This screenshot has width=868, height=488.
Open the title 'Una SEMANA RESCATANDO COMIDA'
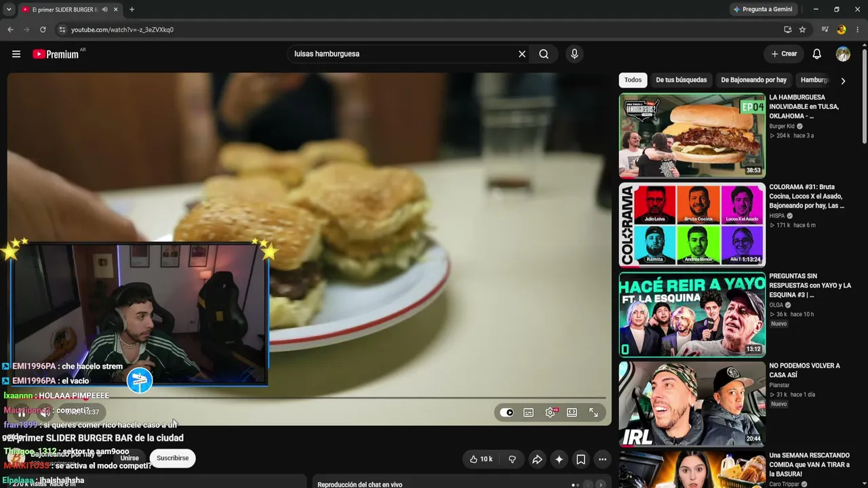809,464
